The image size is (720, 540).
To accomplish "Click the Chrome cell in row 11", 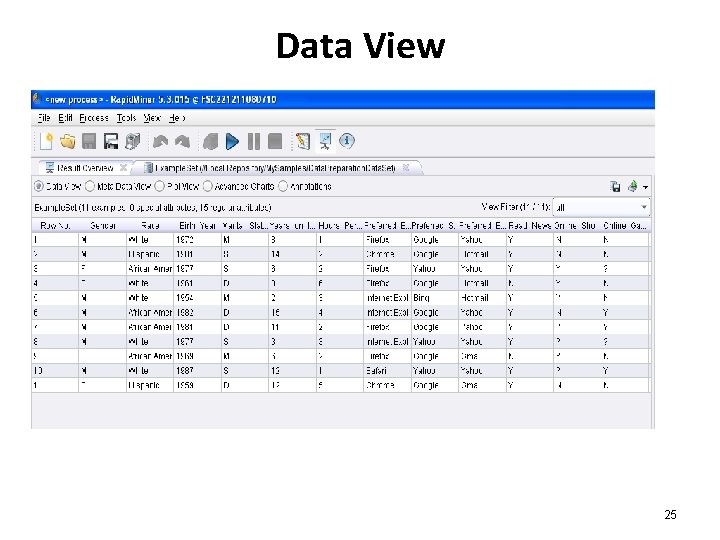I will point(387,385).
